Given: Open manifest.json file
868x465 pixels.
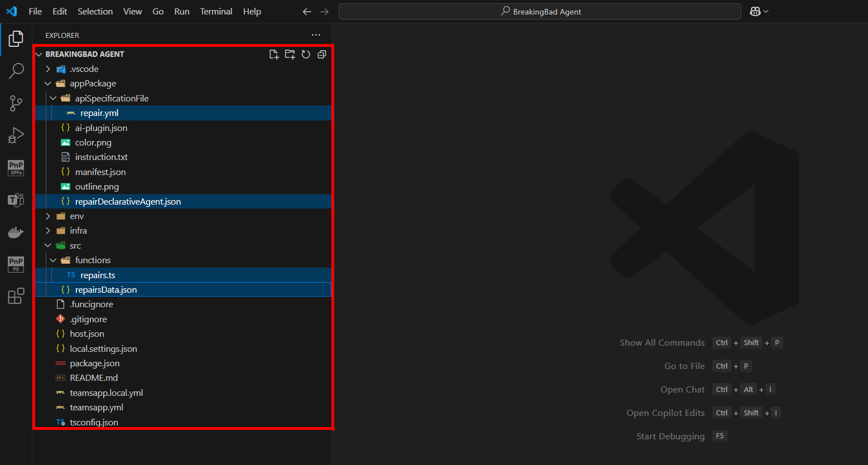Looking at the screenshot, I should (x=184, y=172).
